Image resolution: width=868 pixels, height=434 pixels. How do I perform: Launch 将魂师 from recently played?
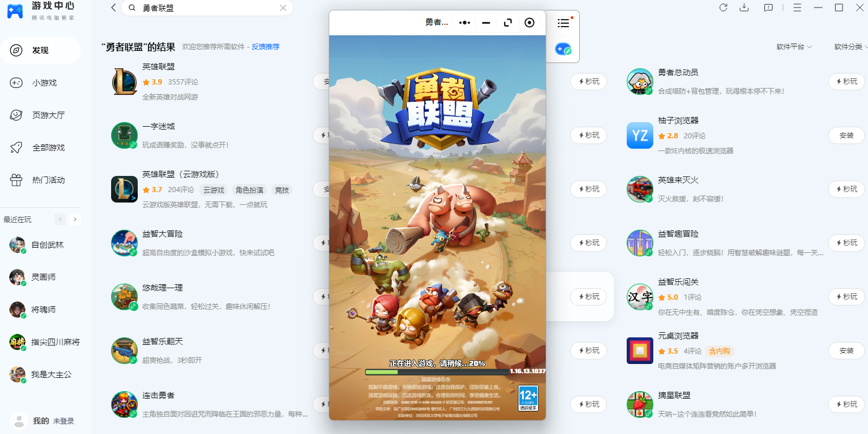pyautogui.click(x=41, y=310)
